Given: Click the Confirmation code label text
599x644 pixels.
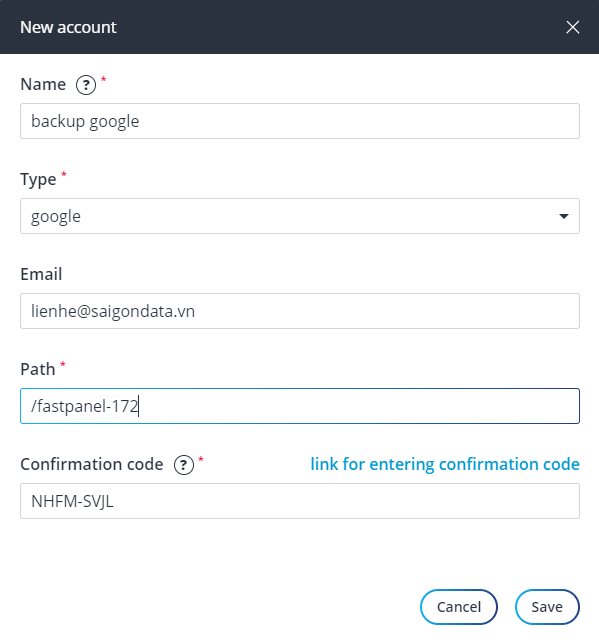Looking at the screenshot, I should click(92, 464).
